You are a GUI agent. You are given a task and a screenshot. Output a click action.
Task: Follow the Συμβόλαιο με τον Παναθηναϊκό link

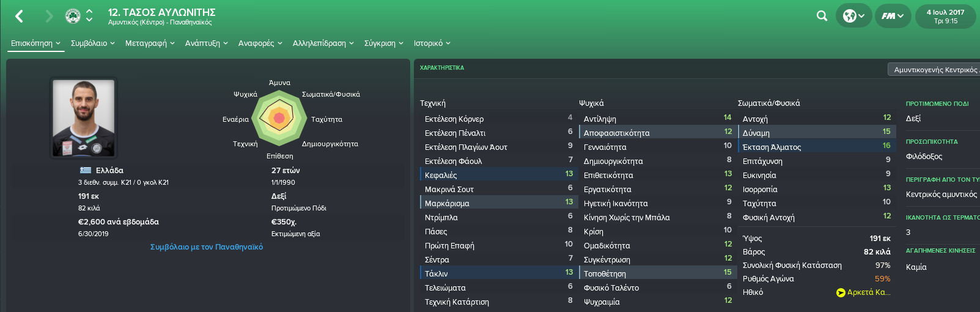[207, 247]
